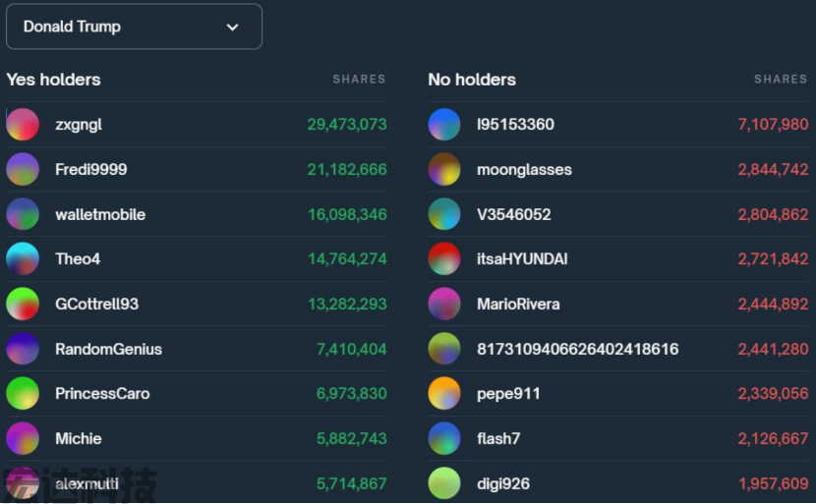Select share count 13,282,293
This screenshot has height=504, width=816.
tap(347, 304)
